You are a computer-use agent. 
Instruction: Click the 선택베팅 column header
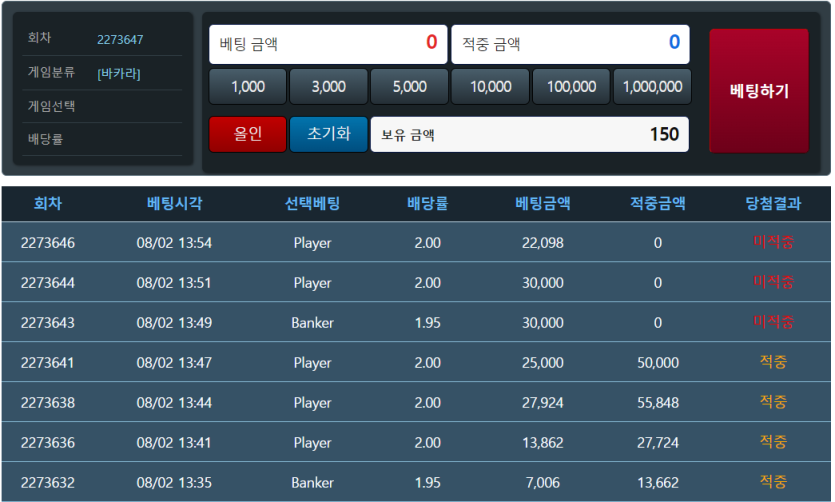point(312,203)
